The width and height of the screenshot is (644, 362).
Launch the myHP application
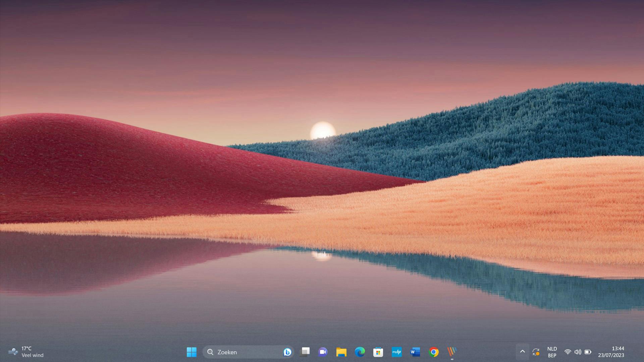pyautogui.click(x=396, y=352)
